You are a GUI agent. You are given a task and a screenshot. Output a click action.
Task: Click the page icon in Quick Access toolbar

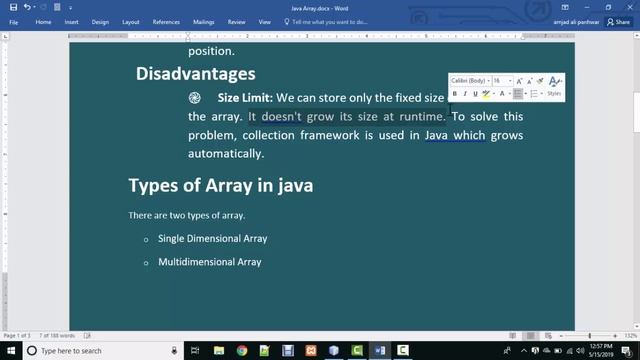click(x=57, y=7)
